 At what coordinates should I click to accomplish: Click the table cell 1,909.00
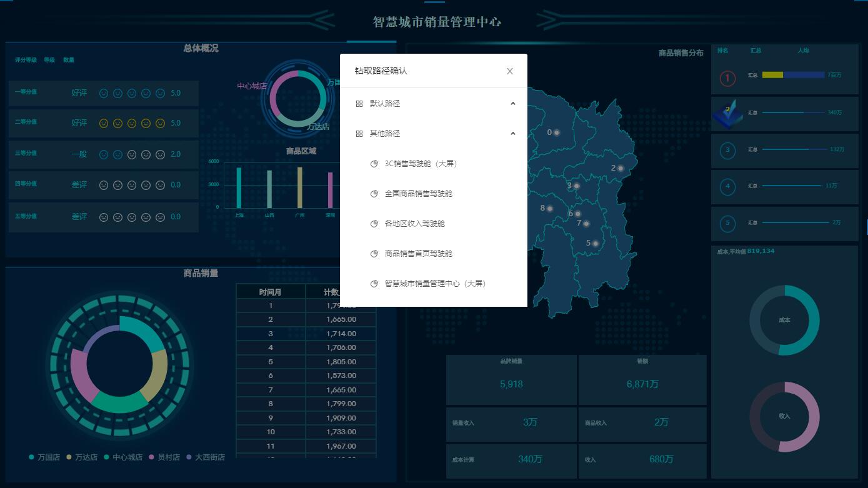click(x=341, y=418)
